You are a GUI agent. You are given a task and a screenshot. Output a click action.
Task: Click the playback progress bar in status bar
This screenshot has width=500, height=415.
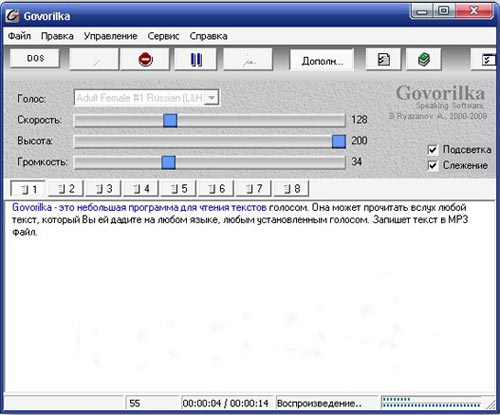pos(431,402)
